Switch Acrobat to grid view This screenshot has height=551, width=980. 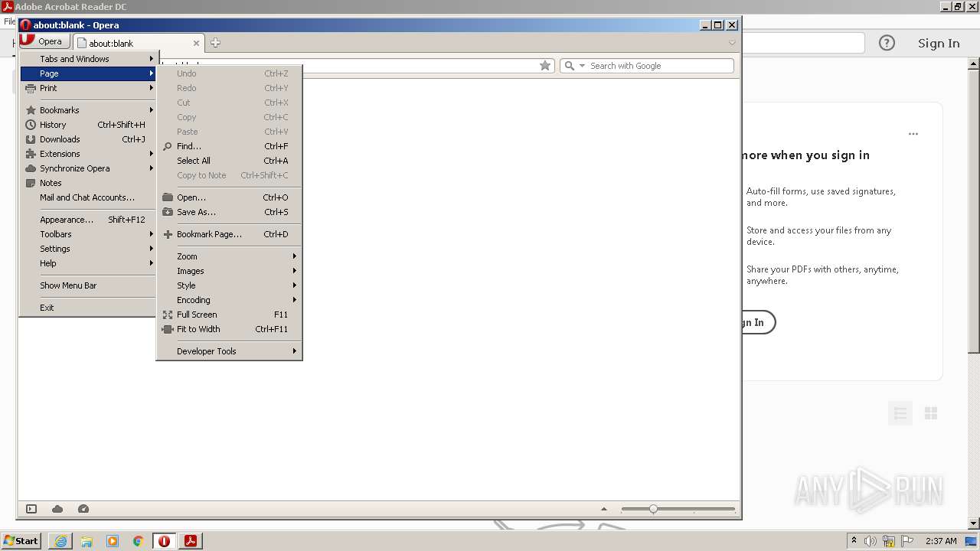point(931,414)
